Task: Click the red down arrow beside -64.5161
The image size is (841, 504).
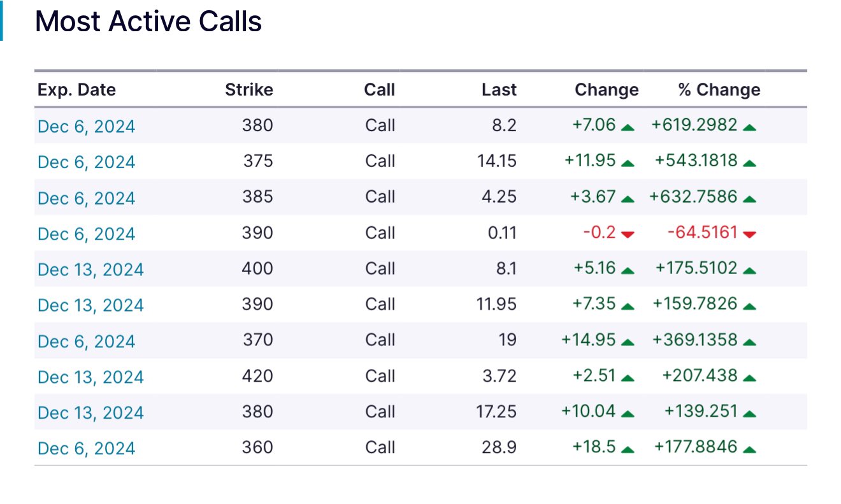Action: click(x=749, y=234)
